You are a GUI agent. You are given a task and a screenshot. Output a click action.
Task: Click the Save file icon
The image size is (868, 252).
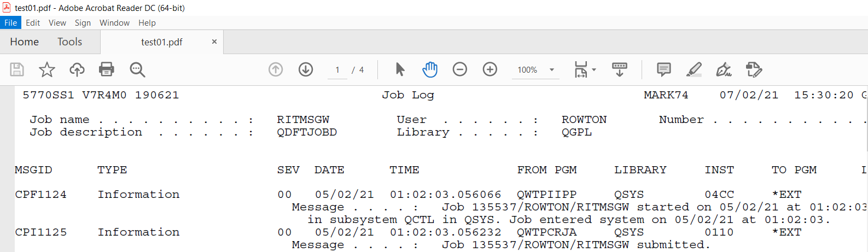17,69
